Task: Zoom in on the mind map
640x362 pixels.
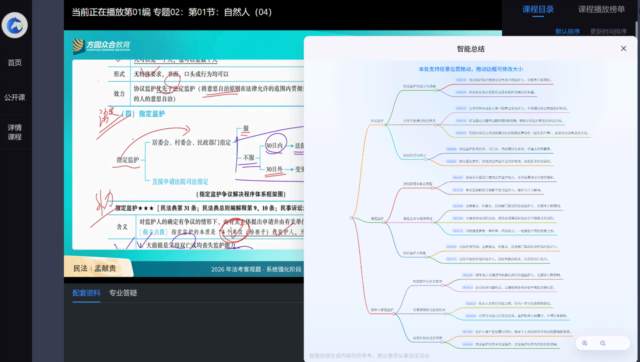Action: coord(584,343)
